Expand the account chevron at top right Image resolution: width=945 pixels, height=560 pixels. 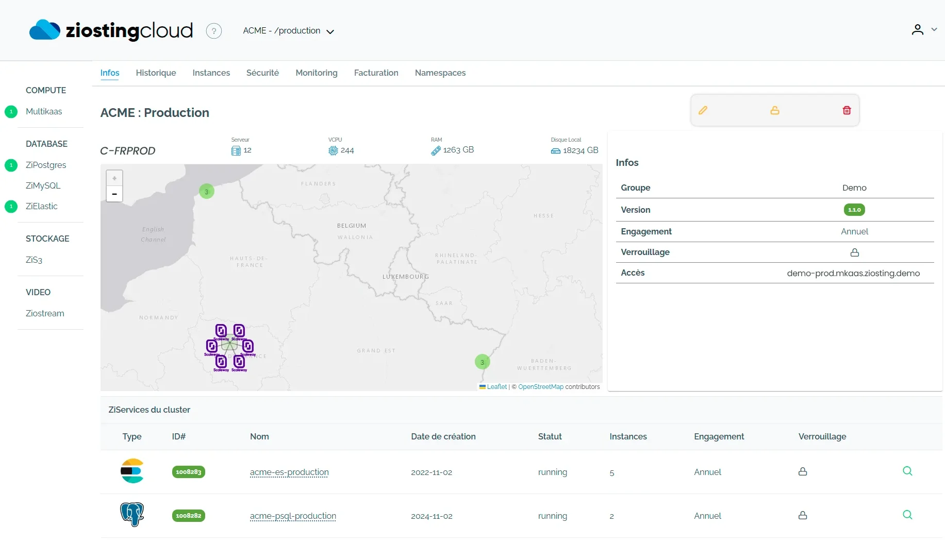point(935,29)
